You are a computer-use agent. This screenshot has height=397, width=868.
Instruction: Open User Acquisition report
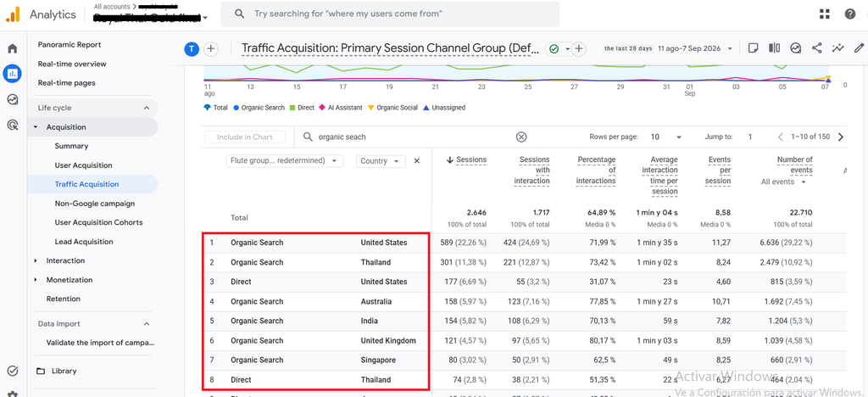(x=84, y=165)
